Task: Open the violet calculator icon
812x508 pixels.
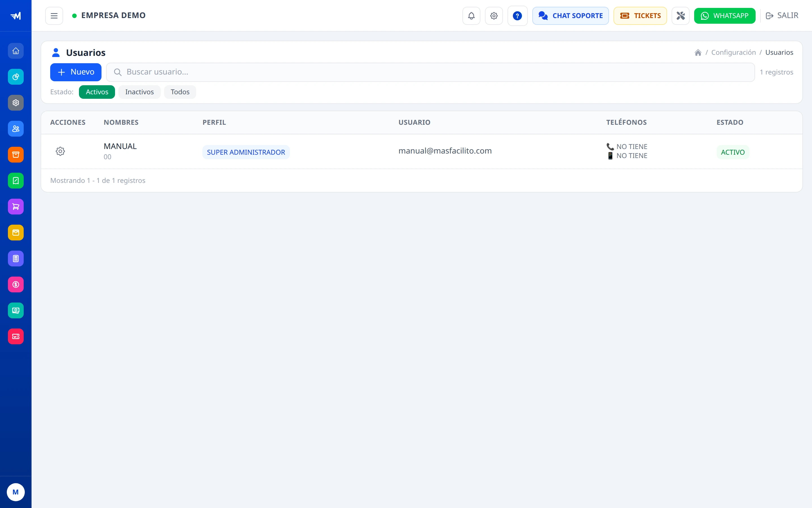Action: tap(16, 259)
